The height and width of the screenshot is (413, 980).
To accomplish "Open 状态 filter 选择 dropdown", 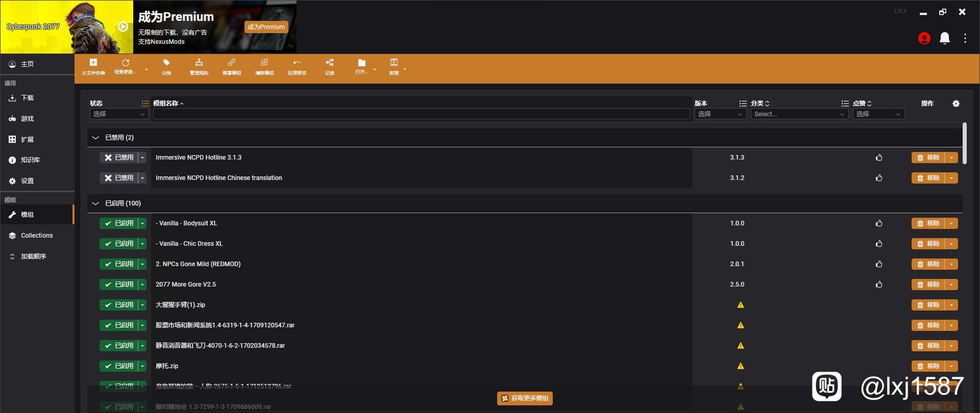I will [x=119, y=114].
